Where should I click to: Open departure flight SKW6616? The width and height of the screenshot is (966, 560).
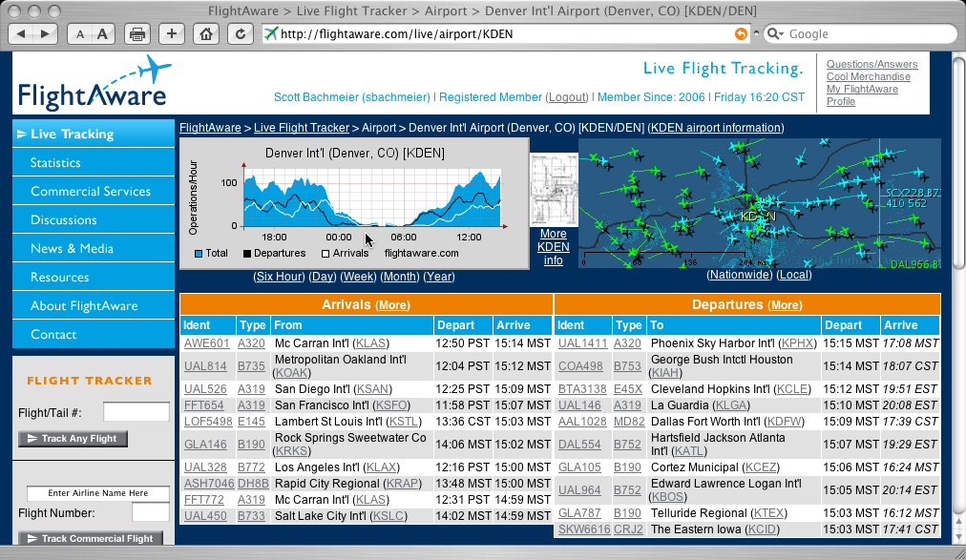584,529
